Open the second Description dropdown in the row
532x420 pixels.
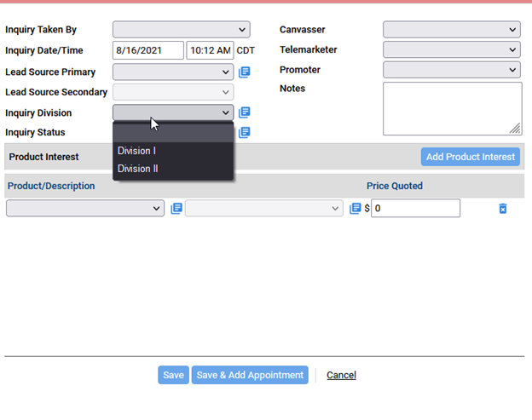tap(264, 208)
